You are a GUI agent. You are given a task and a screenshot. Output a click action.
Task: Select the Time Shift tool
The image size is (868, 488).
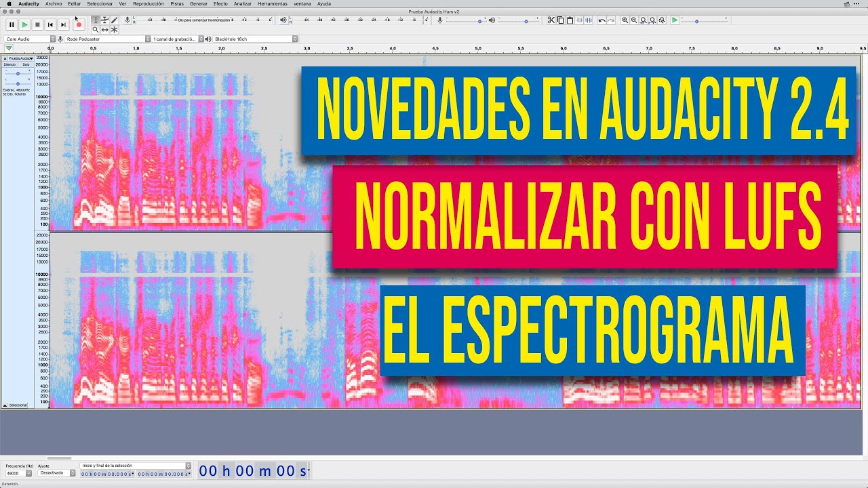[x=104, y=30]
